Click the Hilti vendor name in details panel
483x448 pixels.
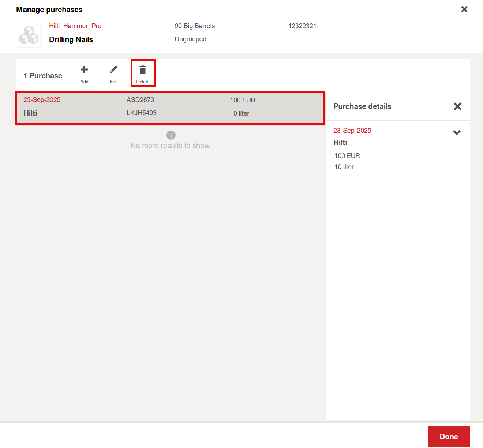(x=340, y=143)
